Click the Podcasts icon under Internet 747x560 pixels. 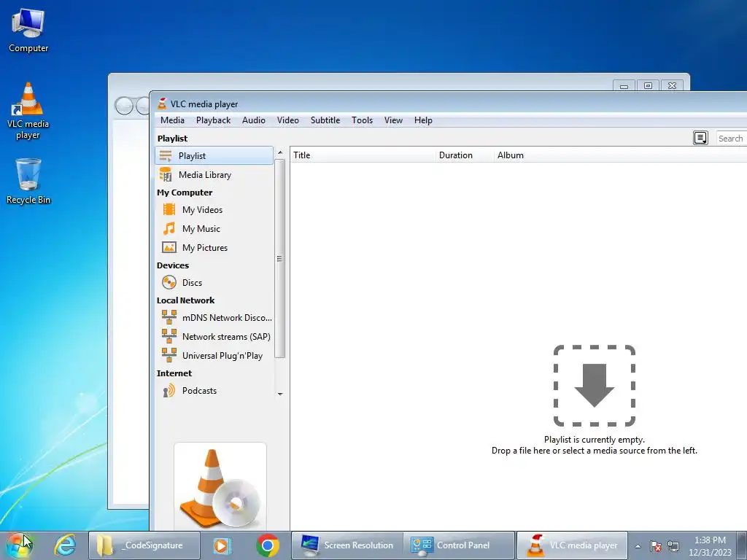coord(169,391)
